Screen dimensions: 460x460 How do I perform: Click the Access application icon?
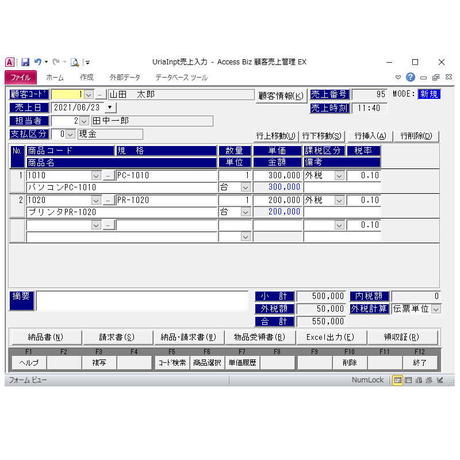coord(10,62)
